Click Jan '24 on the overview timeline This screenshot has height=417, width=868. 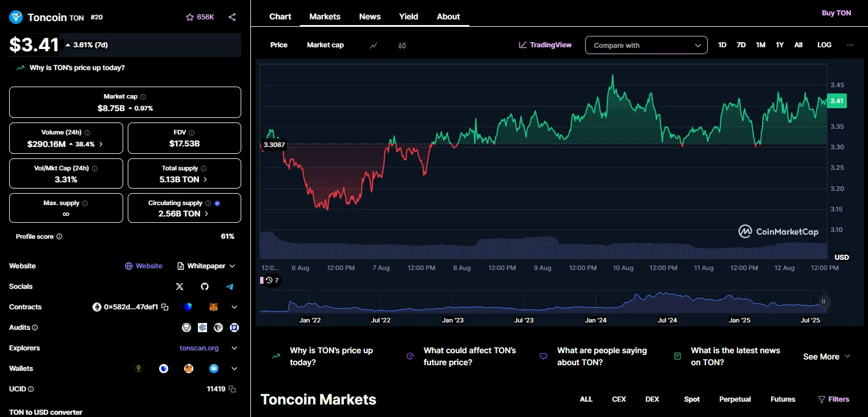tap(595, 320)
